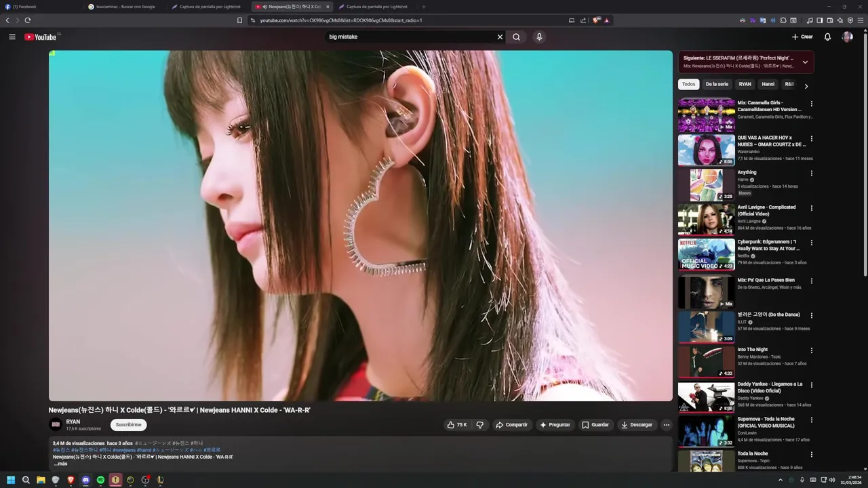Start voice search with the microphone
Screen dimensions: 868x488
pyautogui.click(x=539, y=37)
